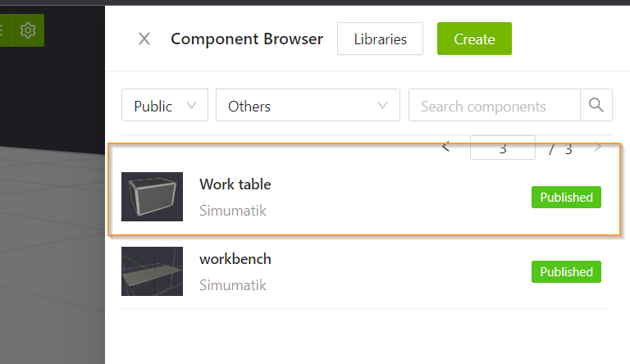The image size is (630, 364).
Task: Select the workbench thumbnail image
Action: 153,271
